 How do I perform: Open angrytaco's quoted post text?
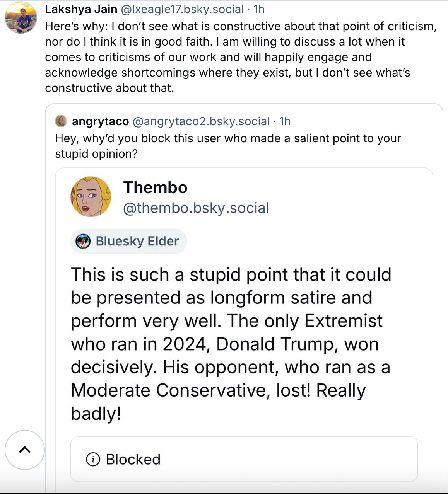tap(228, 146)
